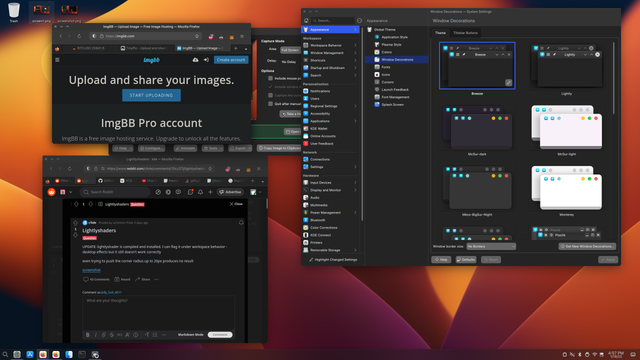The height and width of the screenshot is (360, 640).
Task: Select Plasma Style in Appearance list
Action: click(x=391, y=45)
